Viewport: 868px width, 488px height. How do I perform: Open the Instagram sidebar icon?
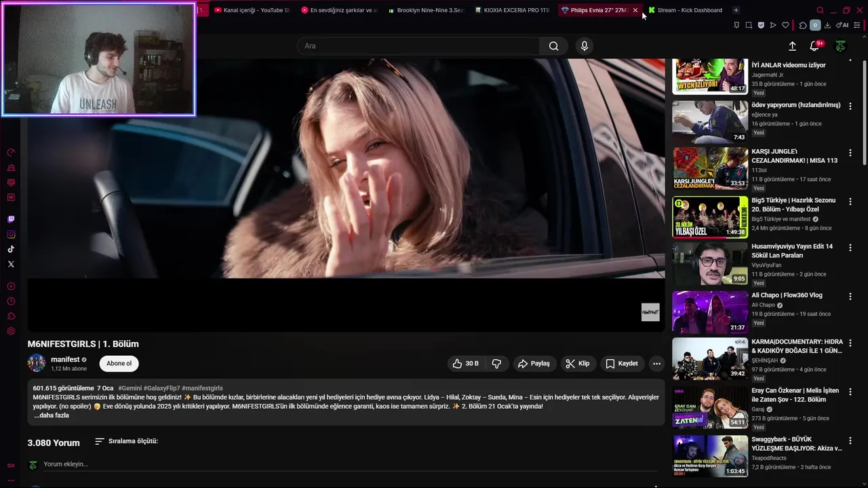pos(11,235)
